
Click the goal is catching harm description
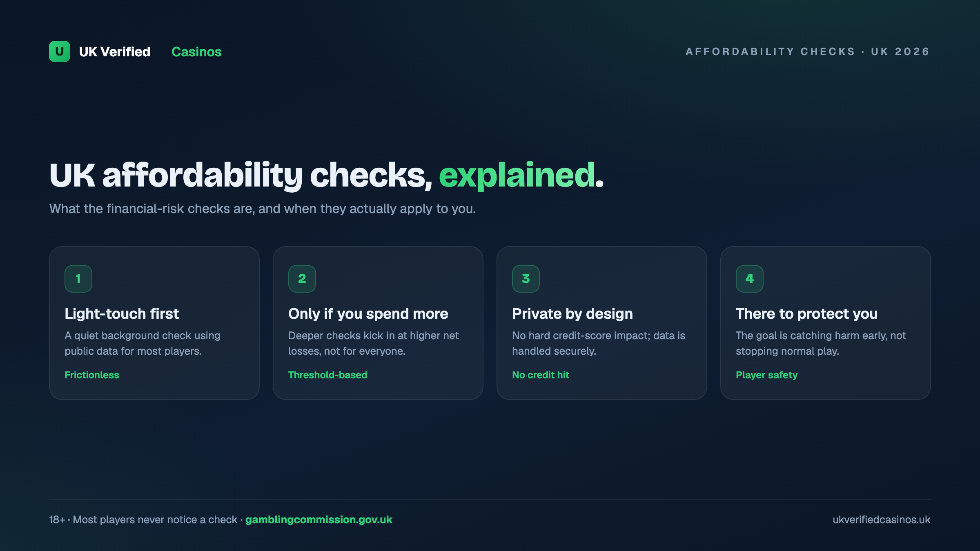(821, 343)
